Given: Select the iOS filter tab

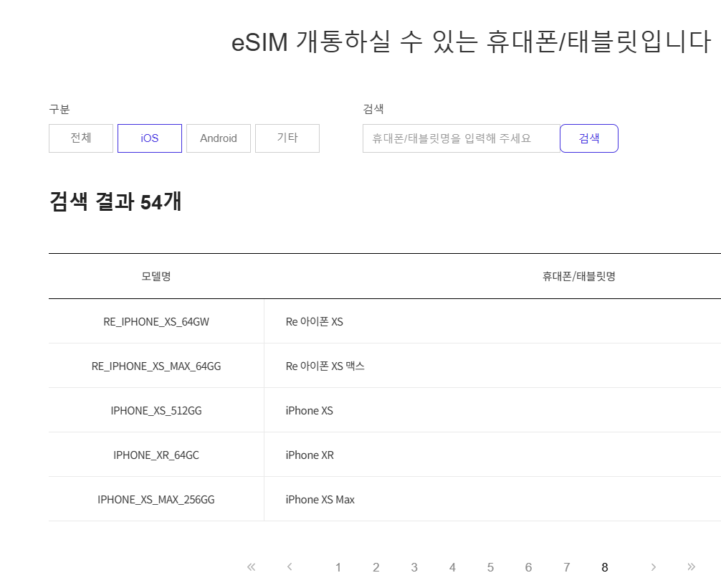Looking at the screenshot, I should click(x=150, y=138).
